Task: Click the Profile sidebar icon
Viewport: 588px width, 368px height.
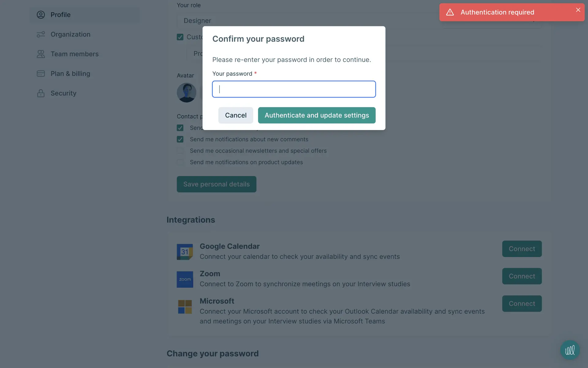Action: 41,15
